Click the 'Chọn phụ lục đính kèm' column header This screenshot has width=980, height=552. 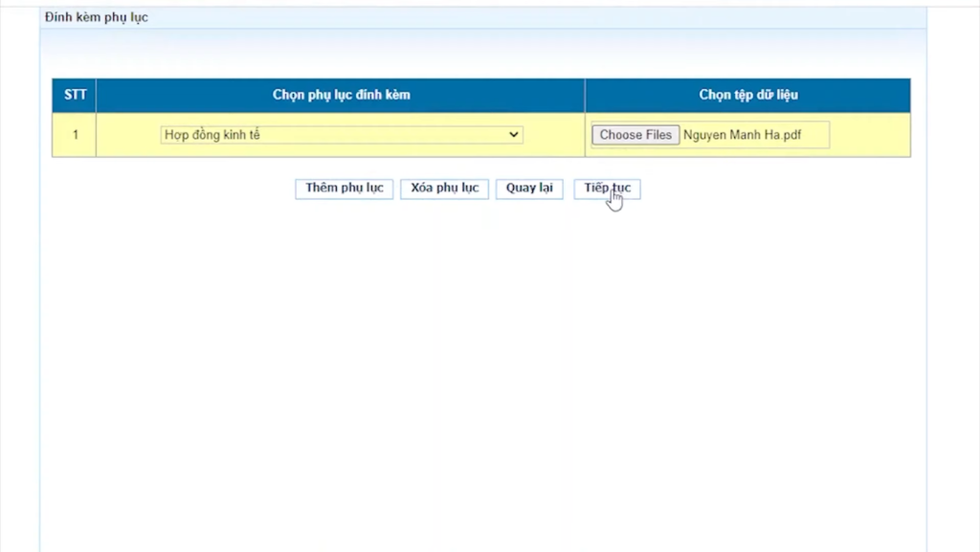point(341,96)
